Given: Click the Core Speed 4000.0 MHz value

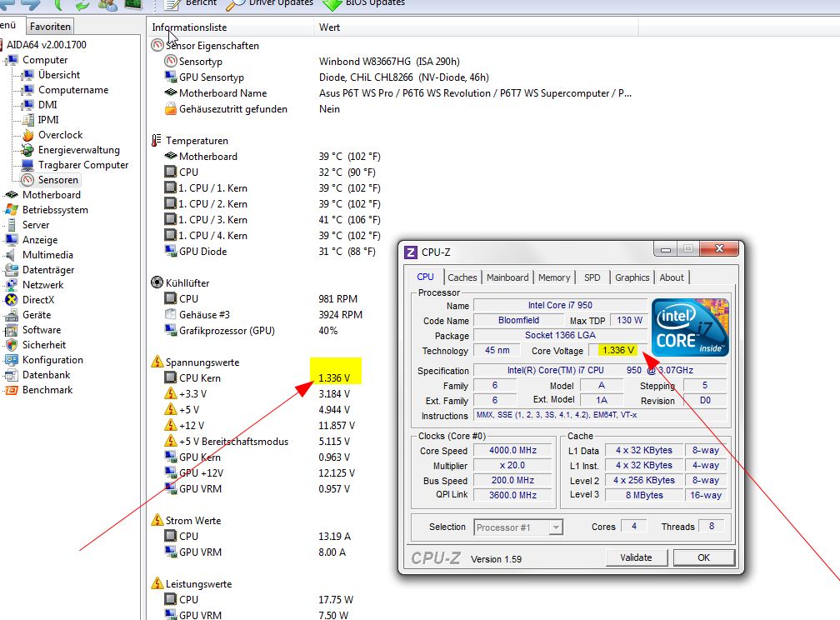Looking at the screenshot, I should (512, 450).
